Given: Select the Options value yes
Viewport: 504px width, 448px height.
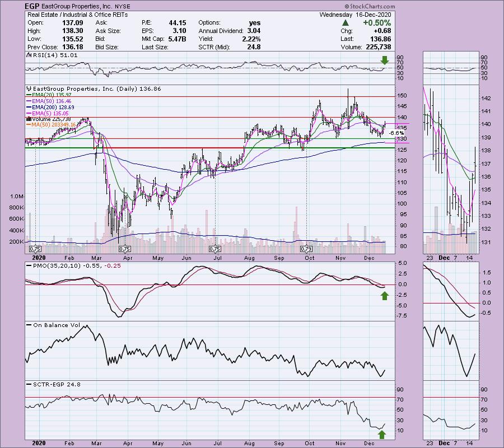Looking at the screenshot, I should tap(255, 23).
